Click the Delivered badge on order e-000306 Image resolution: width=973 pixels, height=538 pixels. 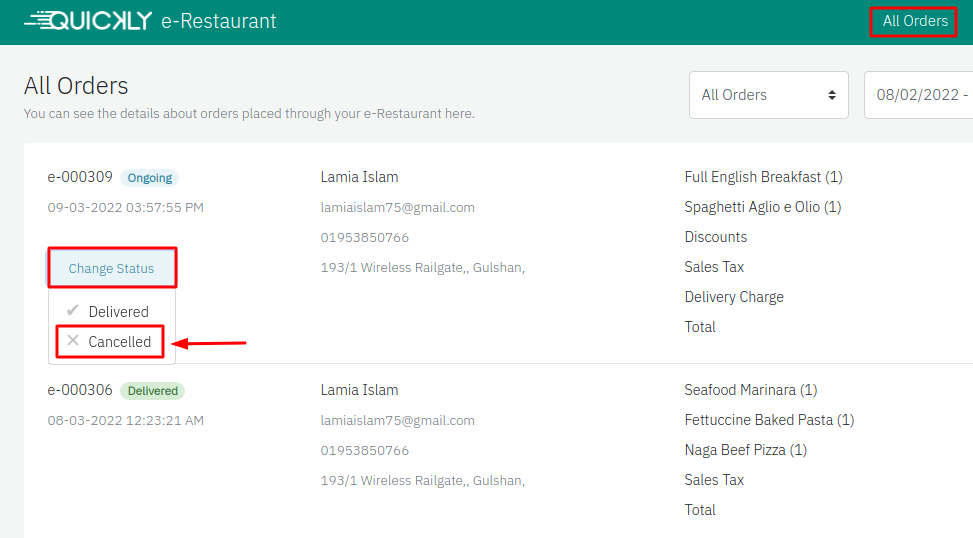[152, 391]
